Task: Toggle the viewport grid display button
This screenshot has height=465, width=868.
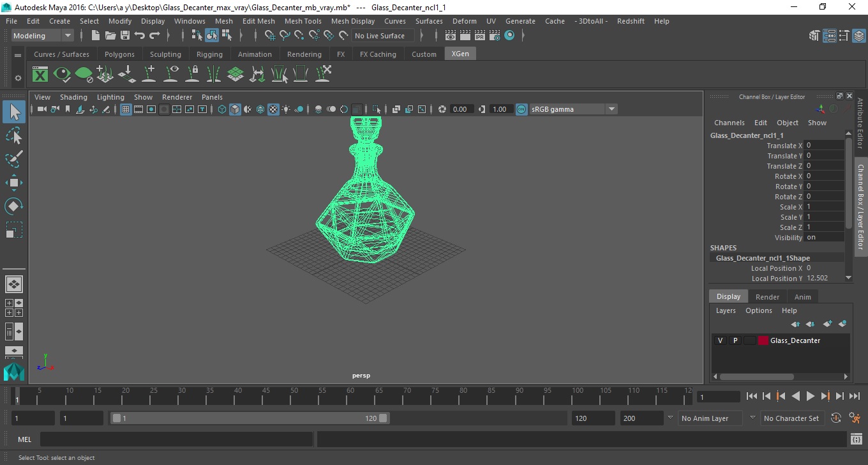Action: click(x=126, y=109)
